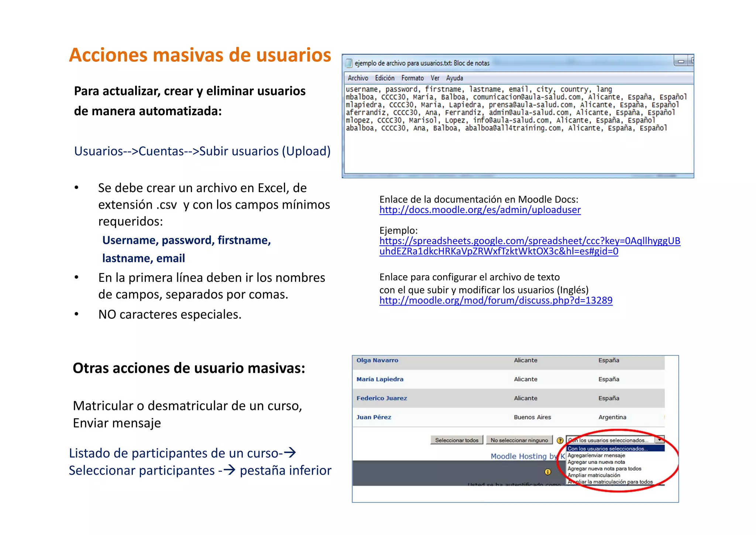Choose Ampliar matriculación option
Image resolution: width=756 pixels, height=535 pixels.
point(594,476)
